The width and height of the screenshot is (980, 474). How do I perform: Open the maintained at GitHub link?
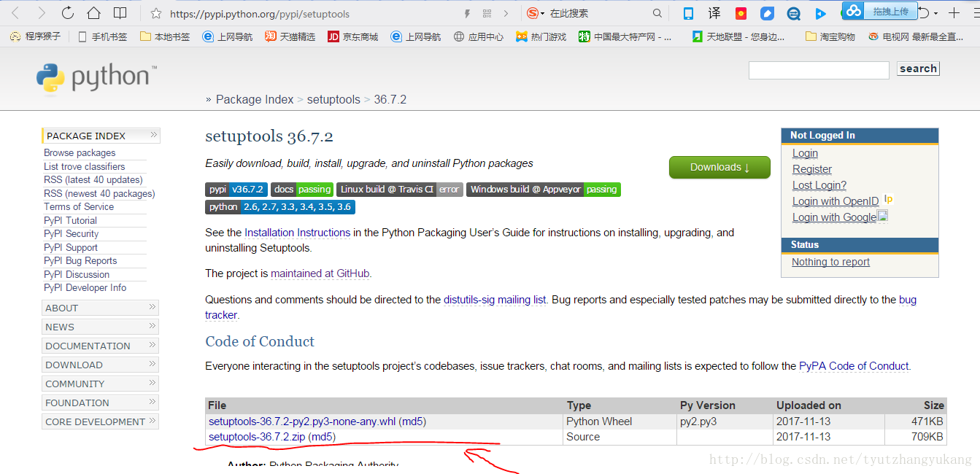click(x=320, y=273)
